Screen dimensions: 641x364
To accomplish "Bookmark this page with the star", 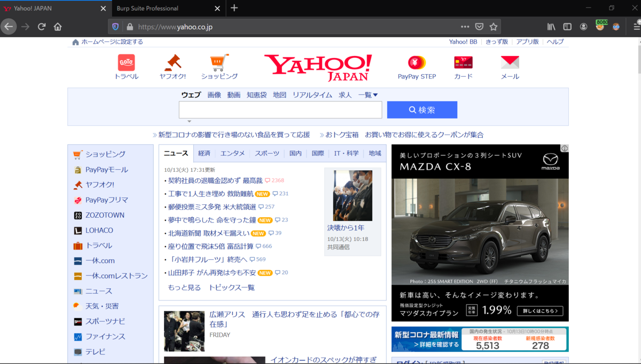I will coord(494,27).
